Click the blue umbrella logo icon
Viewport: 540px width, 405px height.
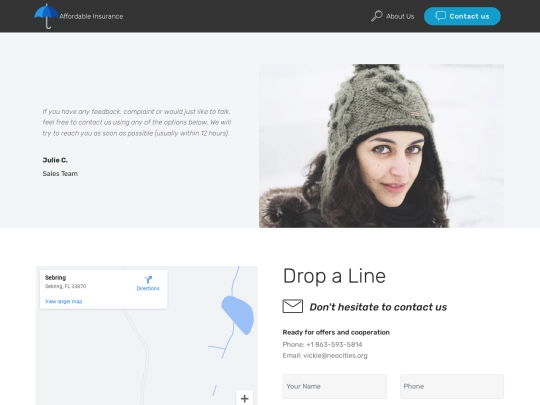(46, 16)
